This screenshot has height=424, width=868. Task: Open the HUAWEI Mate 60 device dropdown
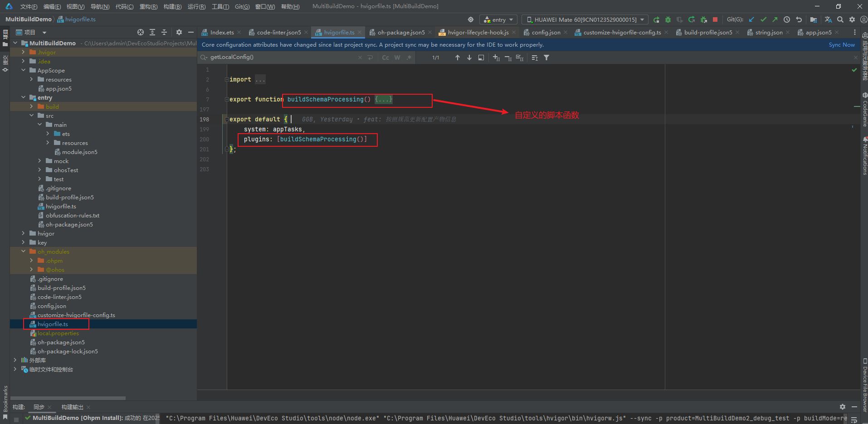coord(585,19)
